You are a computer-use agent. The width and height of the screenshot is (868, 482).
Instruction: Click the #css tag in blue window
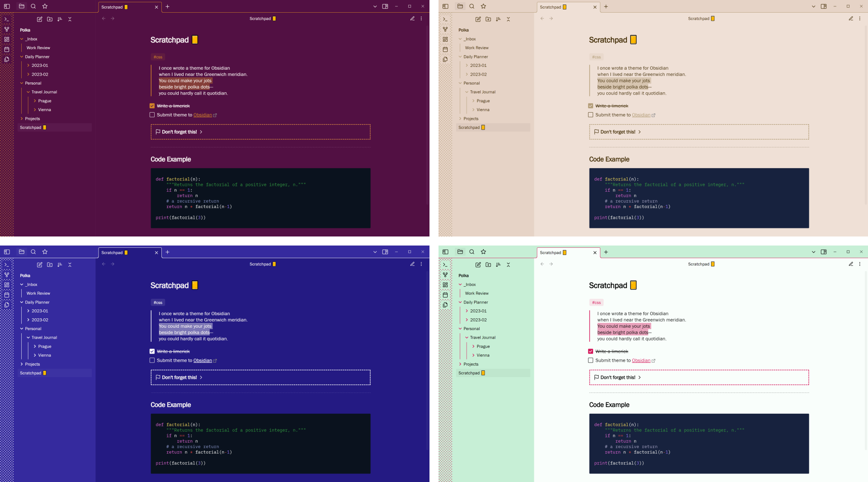coord(158,302)
